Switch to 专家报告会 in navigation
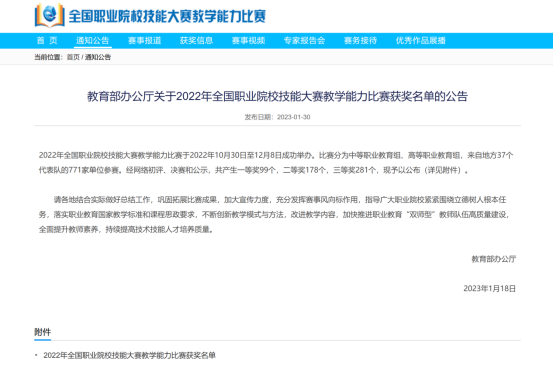This screenshot has width=553, height=368. click(x=304, y=41)
